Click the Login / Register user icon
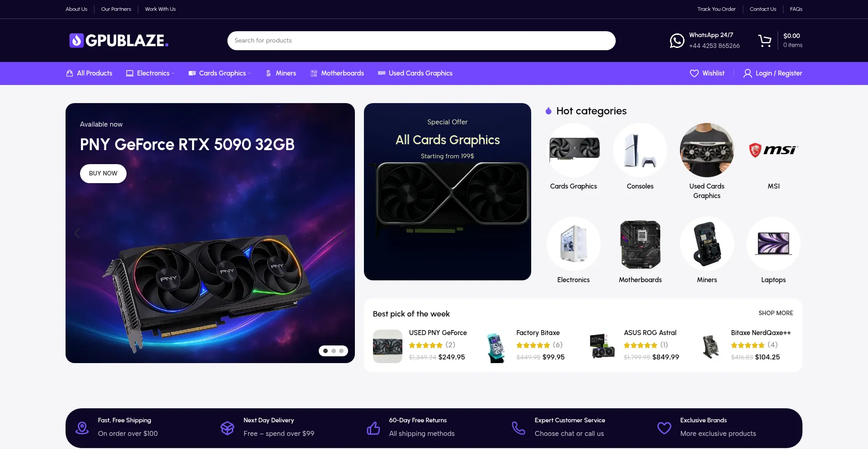 747,73
